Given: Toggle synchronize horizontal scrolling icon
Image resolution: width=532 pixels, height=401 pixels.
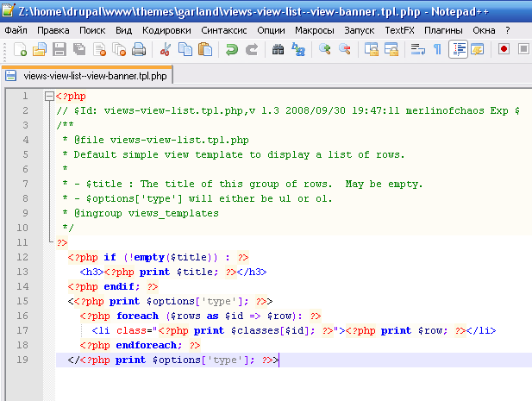Looking at the screenshot, I should coord(391,49).
